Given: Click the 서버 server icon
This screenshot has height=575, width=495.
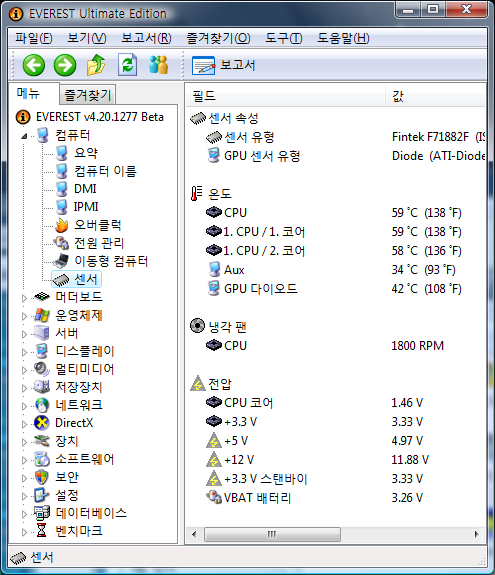Looking at the screenshot, I should pyautogui.click(x=42, y=333).
